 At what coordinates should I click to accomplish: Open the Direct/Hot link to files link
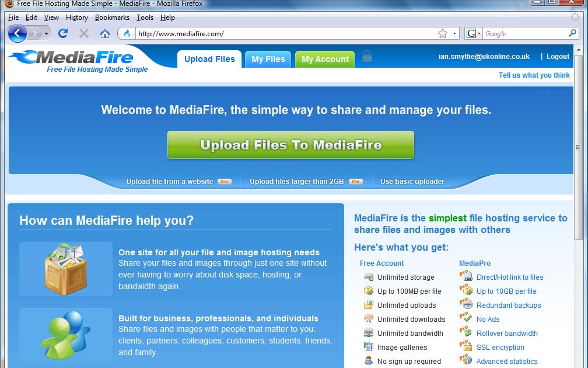(510, 277)
